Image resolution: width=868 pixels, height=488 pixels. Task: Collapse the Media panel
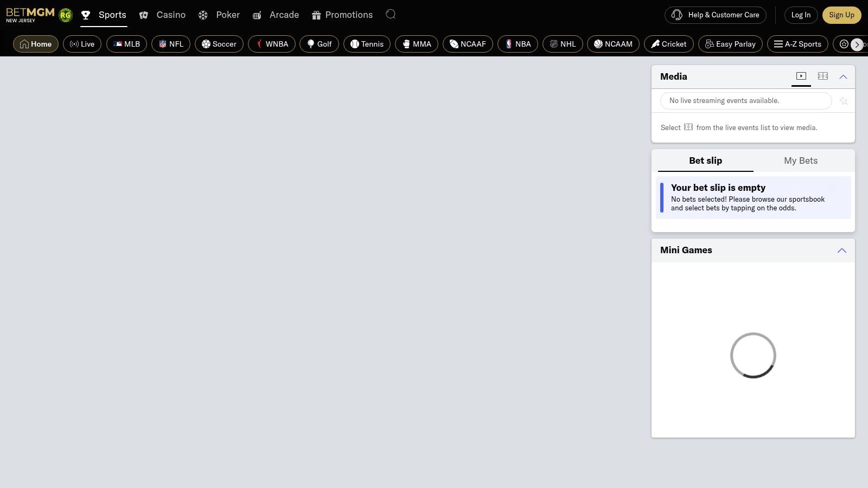click(843, 76)
